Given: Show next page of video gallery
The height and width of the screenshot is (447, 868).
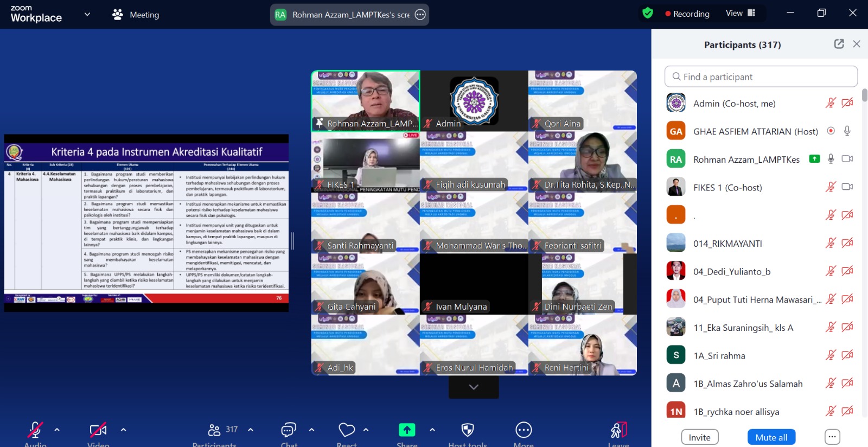Looking at the screenshot, I should coord(474,387).
